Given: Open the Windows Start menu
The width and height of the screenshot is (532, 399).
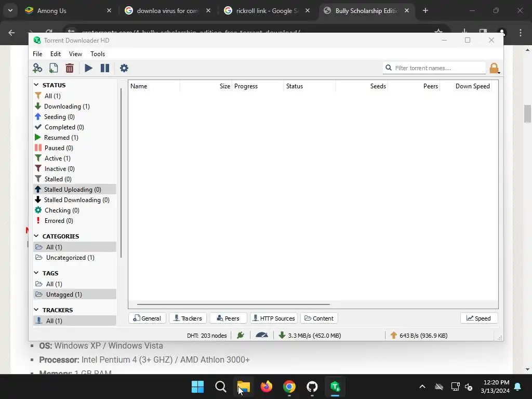Looking at the screenshot, I should 198,387.
